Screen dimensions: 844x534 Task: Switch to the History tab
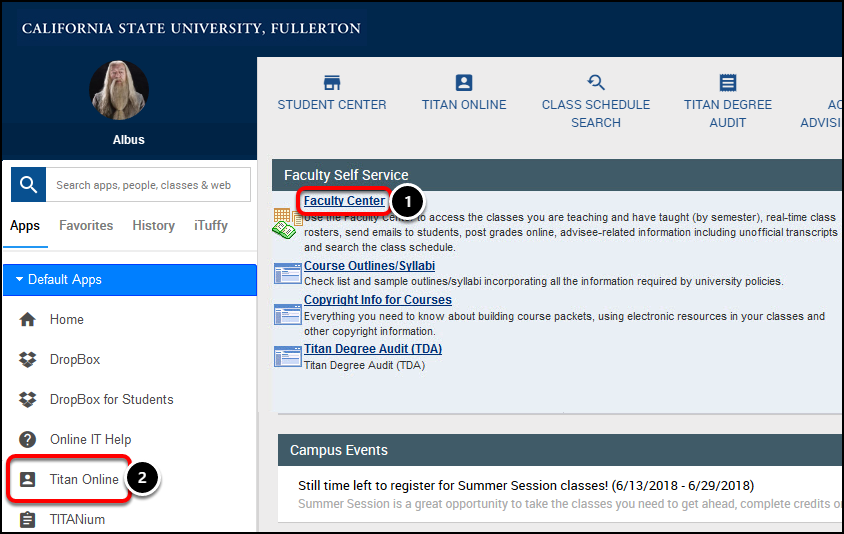click(153, 226)
